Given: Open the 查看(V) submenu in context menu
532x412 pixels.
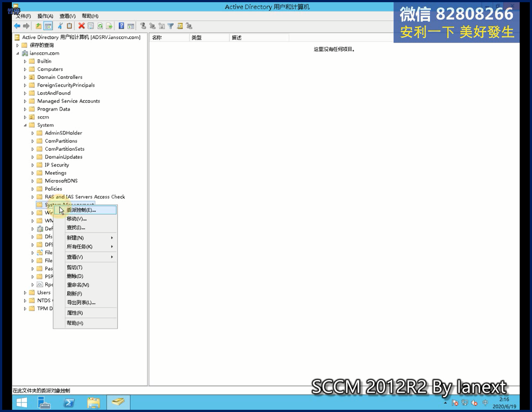Looking at the screenshot, I should tap(85, 257).
